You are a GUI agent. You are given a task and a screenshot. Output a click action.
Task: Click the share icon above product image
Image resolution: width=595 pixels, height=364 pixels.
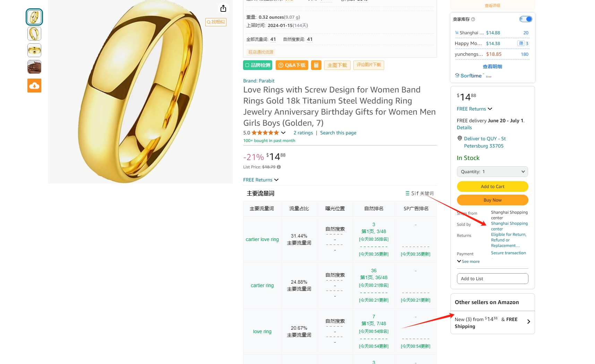223,8
